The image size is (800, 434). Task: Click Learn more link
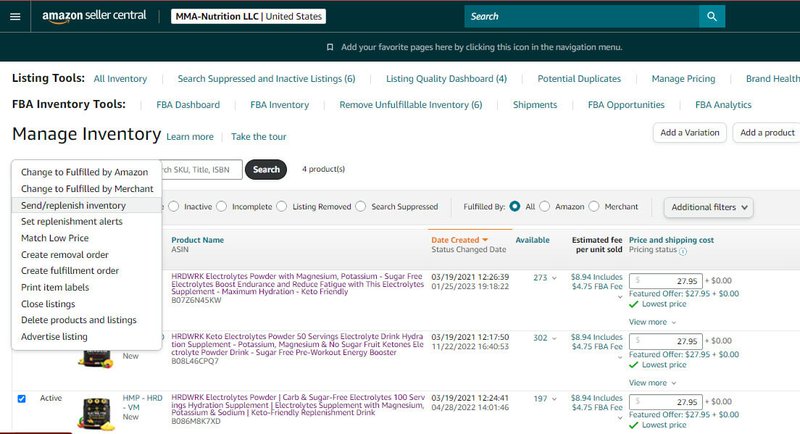(190, 137)
